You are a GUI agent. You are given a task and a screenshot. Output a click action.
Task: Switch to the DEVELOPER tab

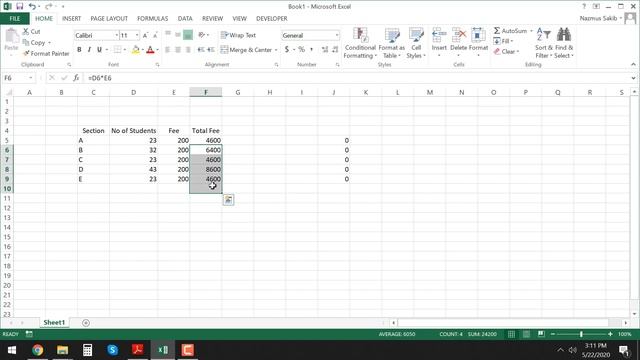coord(271,19)
